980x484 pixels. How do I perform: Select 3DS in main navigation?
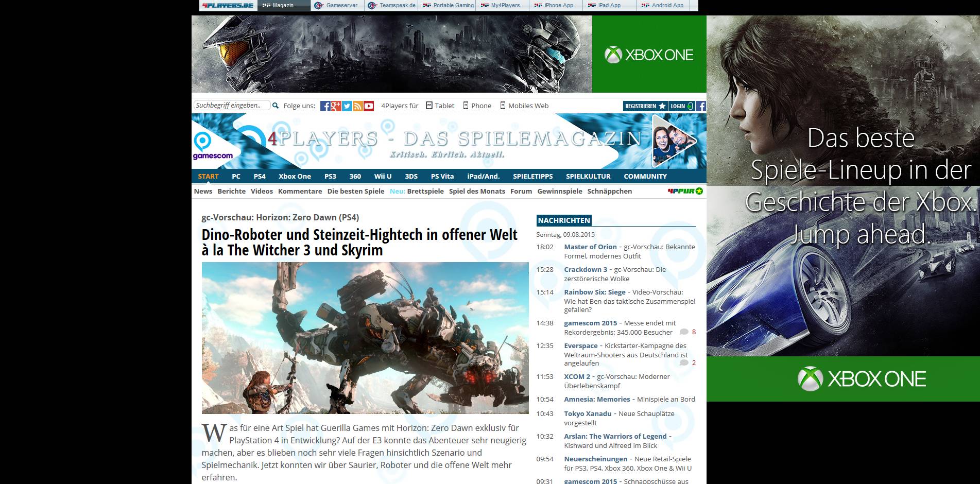411,176
